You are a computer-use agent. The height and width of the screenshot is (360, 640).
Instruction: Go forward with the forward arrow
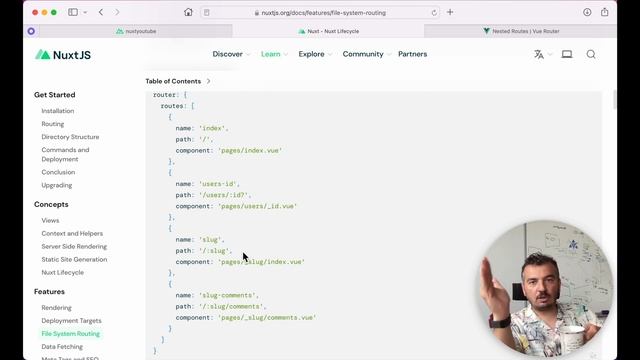click(117, 12)
